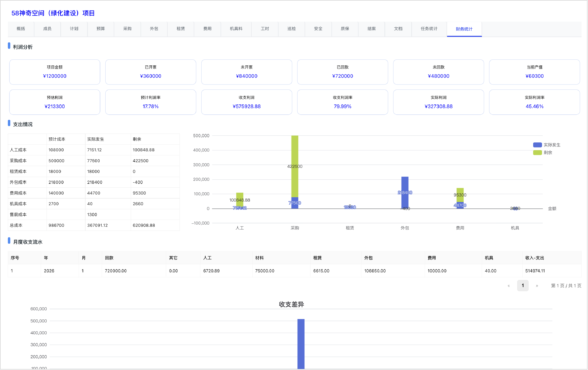Image resolution: width=588 pixels, height=370 pixels.
Task: Go to next page with » arrow
Action: [x=537, y=286]
